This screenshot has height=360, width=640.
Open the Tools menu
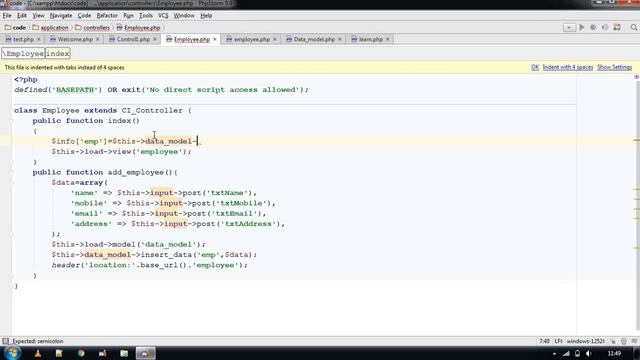(x=146, y=16)
